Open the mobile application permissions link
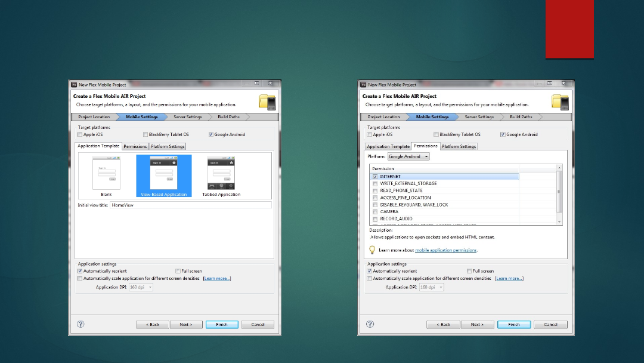This screenshot has height=363, width=644. pyautogui.click(x=445, y=250)
